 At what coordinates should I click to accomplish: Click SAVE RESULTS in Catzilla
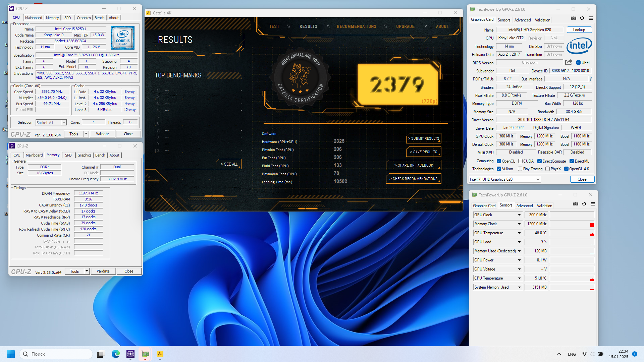tap(424, 152)
